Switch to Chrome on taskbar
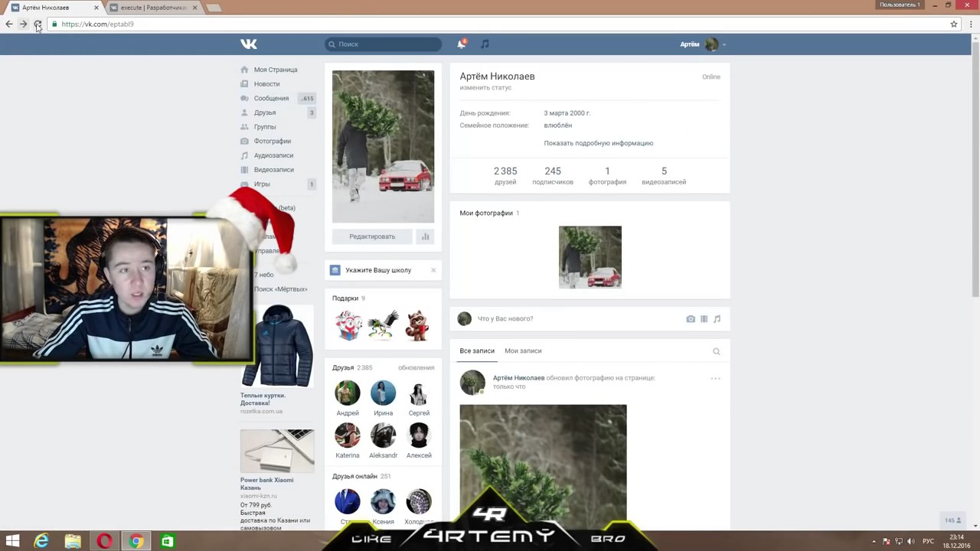The height and width of the screenshot is (551, 980). [x=136, y=541]
